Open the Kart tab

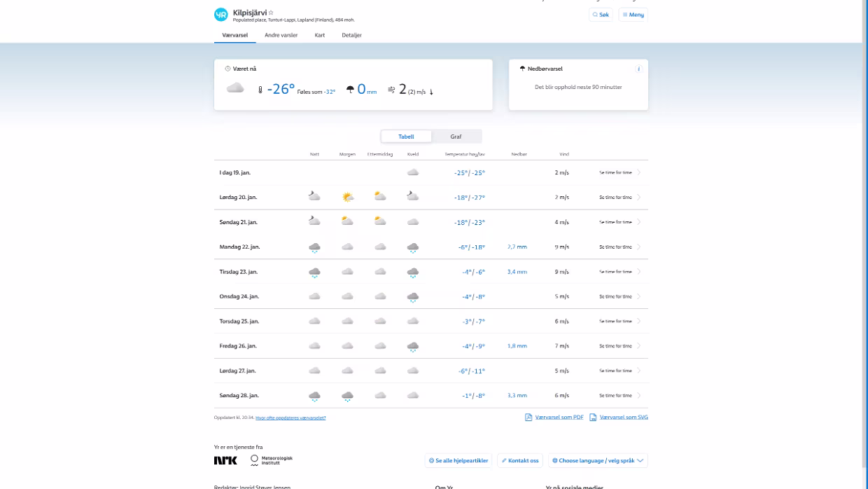pyautogui.click(x=320, y=35)
